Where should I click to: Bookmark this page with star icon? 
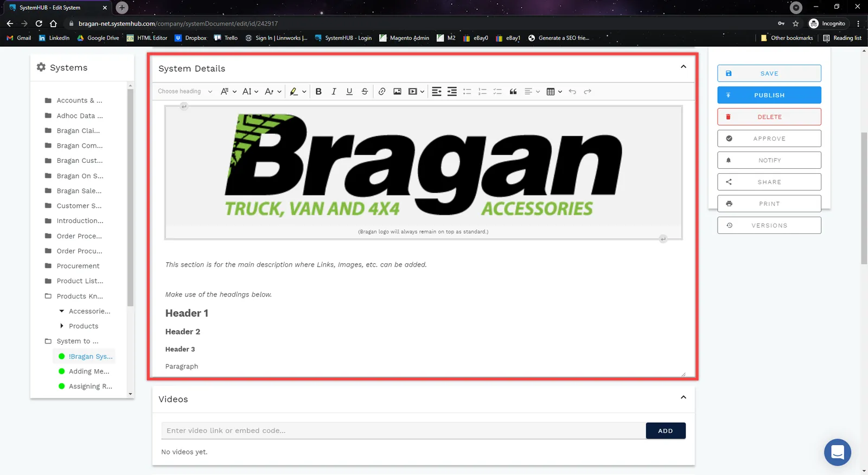coord(796,23)
